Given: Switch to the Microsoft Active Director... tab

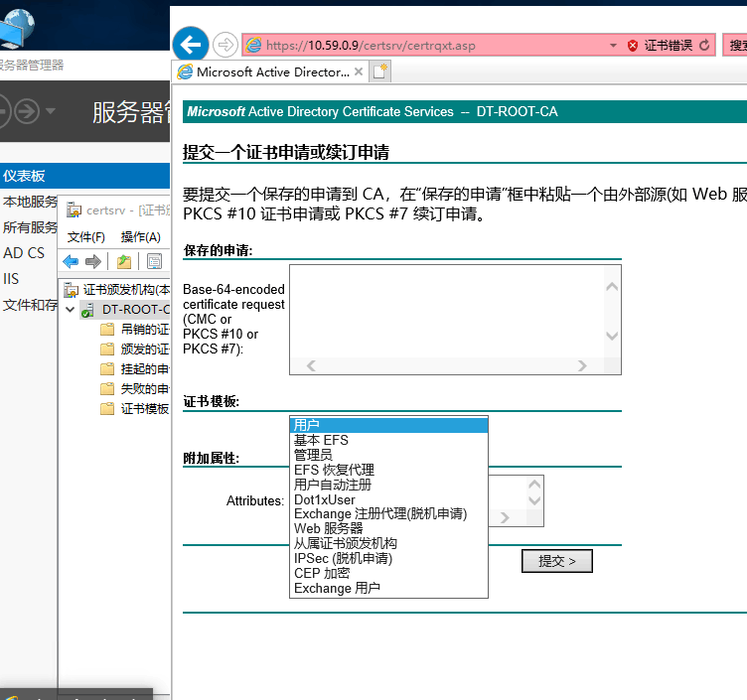Looking at the screenshot, I should pos(273,71).
